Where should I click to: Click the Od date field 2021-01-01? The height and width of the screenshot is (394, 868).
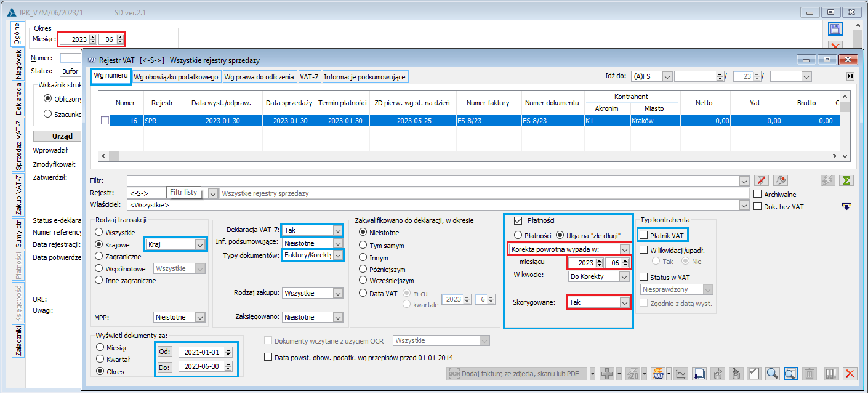click(x=201, y=352)
